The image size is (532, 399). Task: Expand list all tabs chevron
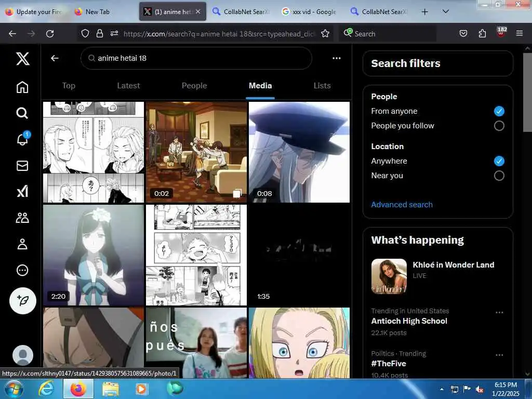pyautogui.click(x=446, y=11)
